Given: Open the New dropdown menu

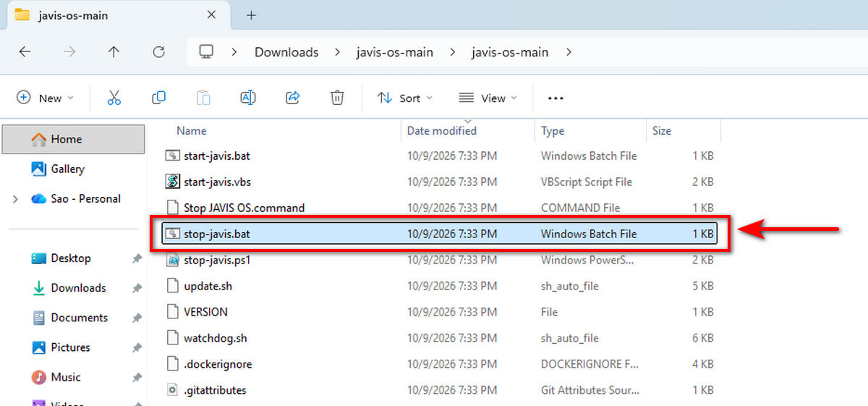Looking at the screenshot, I should click(x=45, y=98).
